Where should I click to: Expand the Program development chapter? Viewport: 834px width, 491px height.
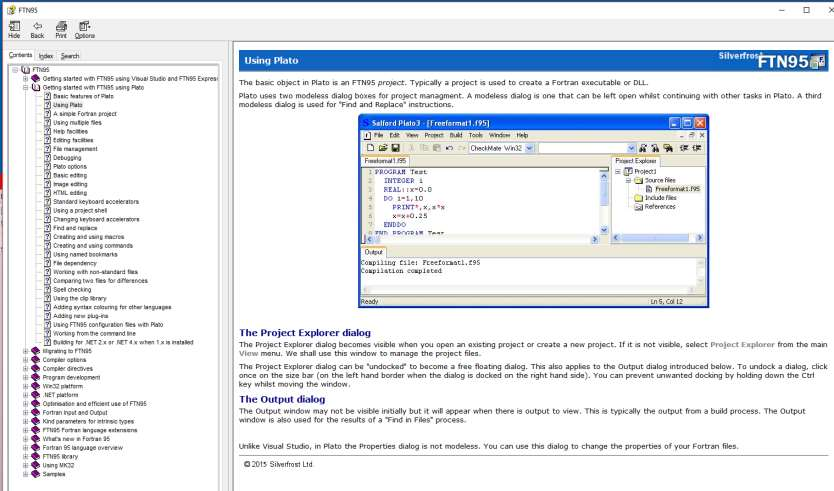[x=26, y=378]
